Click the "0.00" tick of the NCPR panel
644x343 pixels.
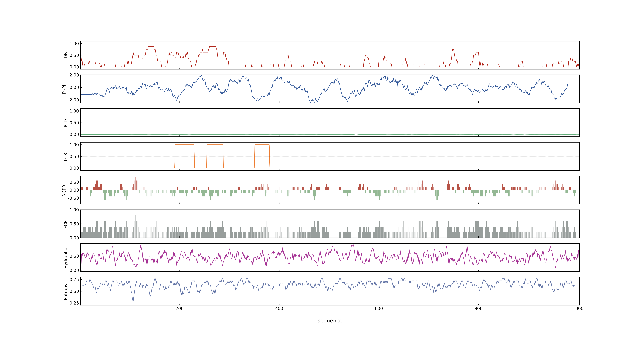[x=74, y=190]
